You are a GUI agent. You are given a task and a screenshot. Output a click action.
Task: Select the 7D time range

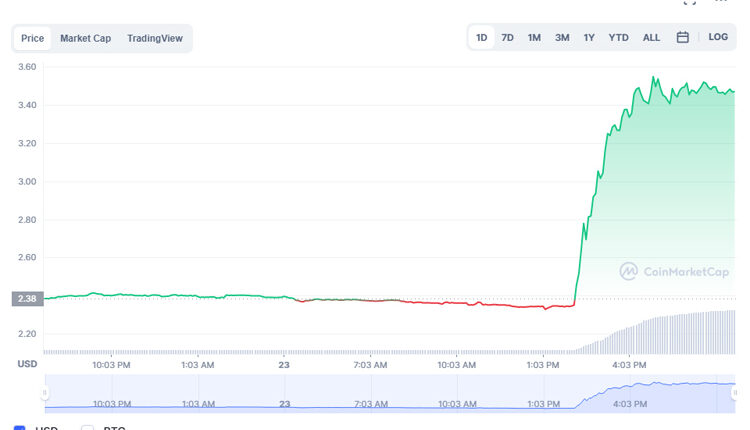click(507, 37)
